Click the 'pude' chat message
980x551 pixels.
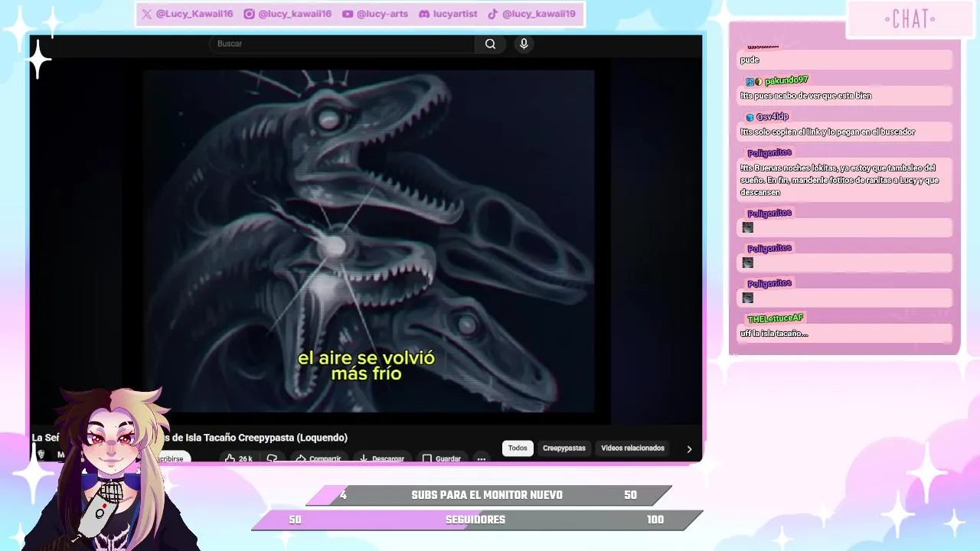coord(845,60)
